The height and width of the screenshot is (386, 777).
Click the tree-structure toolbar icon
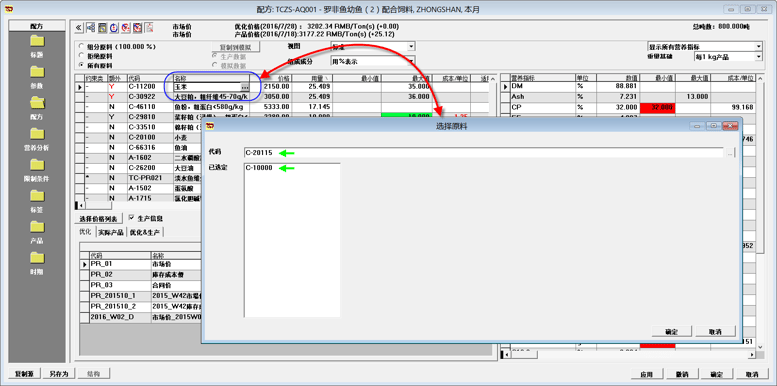tap(91, 28)
